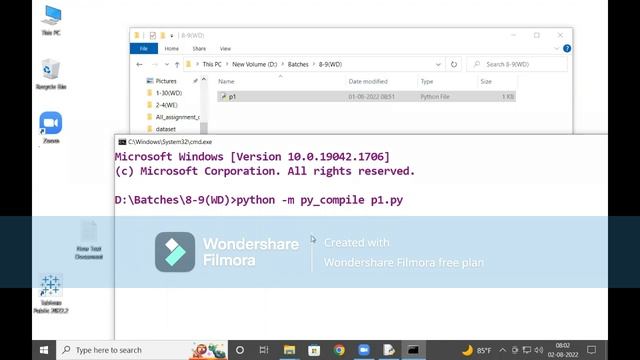Image resolution: width=640 pixels, height=360 pixels.
Task: Click the File tab in File Explorer
Action: tap(144, 49)
